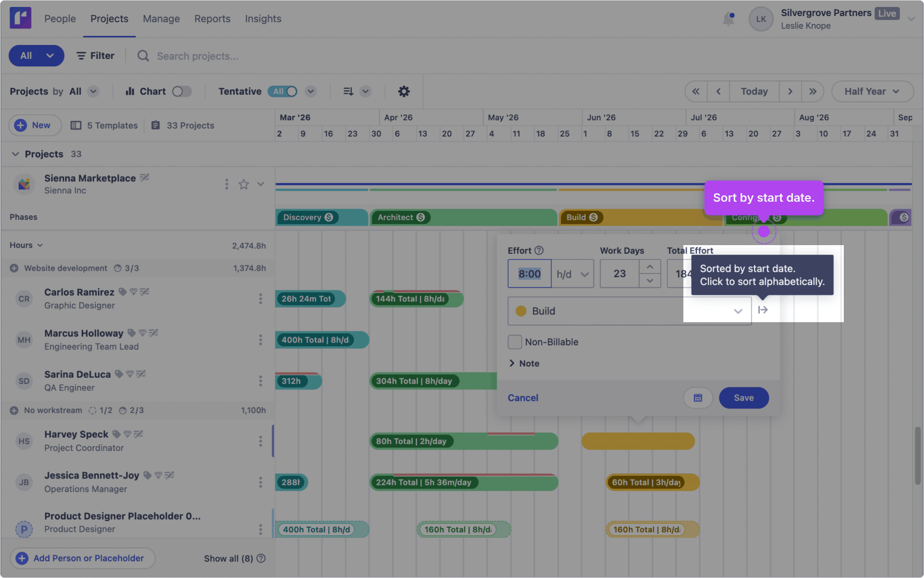Viewport: 924px width, 578px height.
Task: Open Sienna Marketplace three-dot menu
Action: click(227, 184)
